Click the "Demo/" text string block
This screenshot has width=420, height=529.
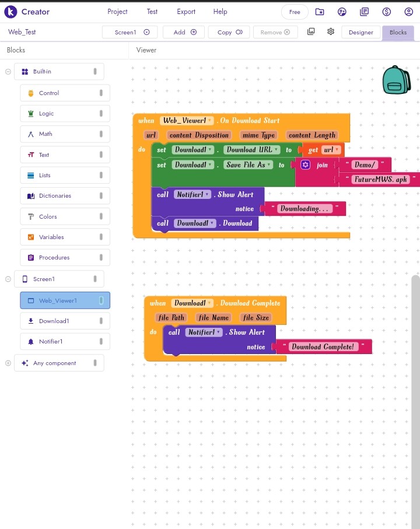point(365,164)
